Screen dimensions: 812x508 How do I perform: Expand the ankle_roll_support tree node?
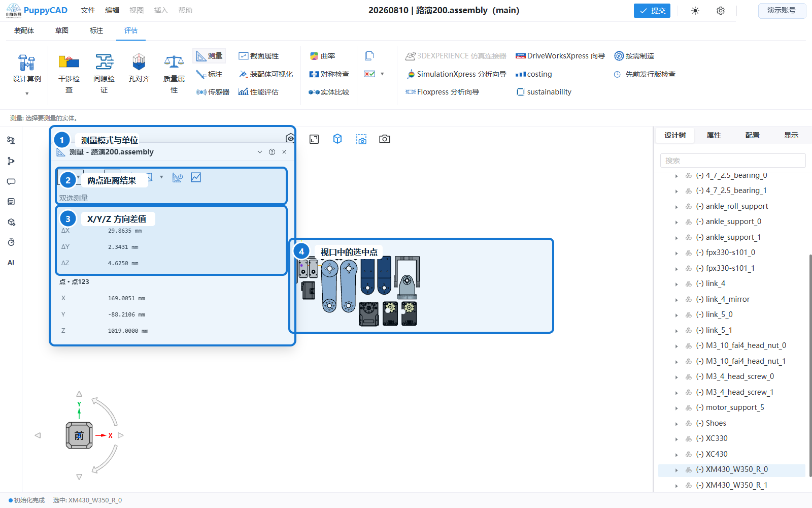click(x=676, y=207)
